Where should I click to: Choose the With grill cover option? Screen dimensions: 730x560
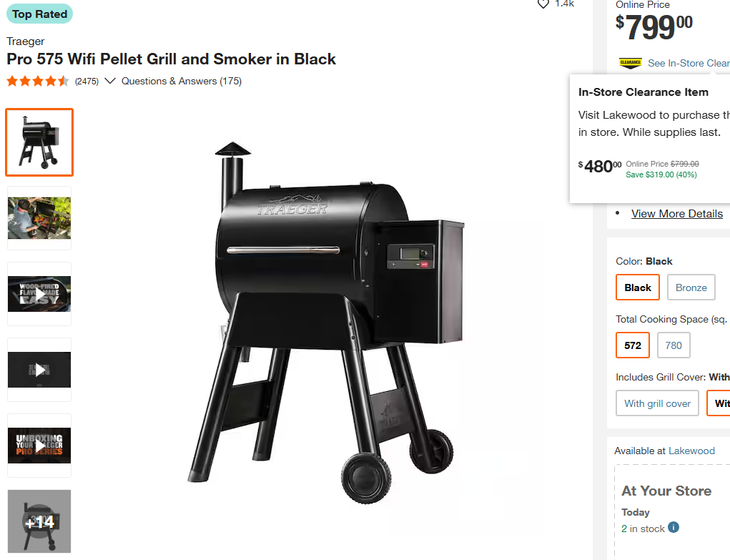pos(657,403)
